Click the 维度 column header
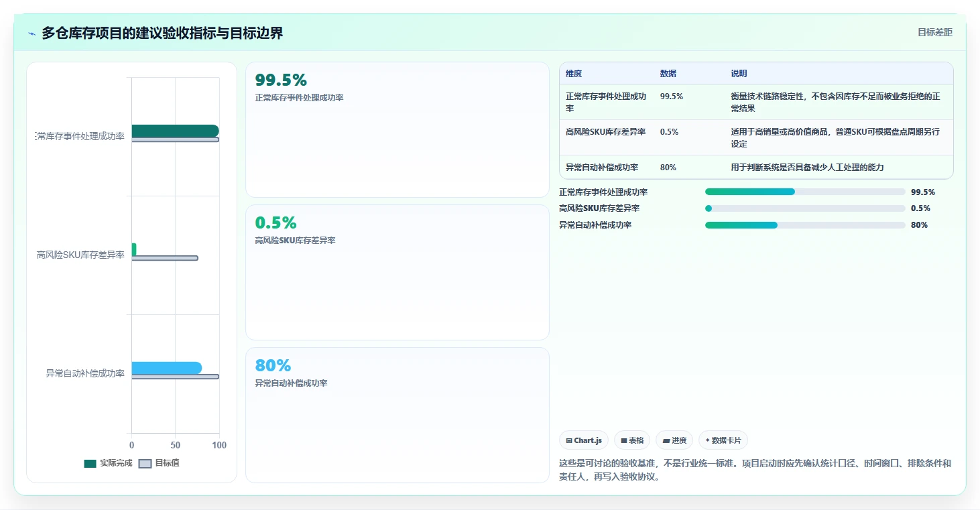The height and width of the screenshot is (510, 980). click(574, 74)
